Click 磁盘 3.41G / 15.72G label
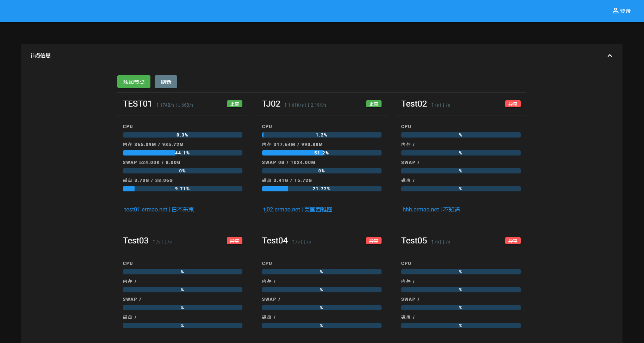Viewport: 644px width, 343px height. (x=287, y=180)
